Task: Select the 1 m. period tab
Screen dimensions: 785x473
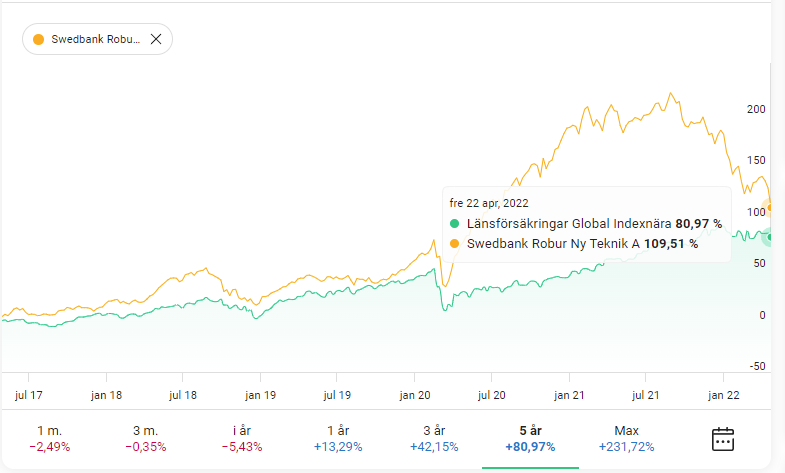Action: 49,438
